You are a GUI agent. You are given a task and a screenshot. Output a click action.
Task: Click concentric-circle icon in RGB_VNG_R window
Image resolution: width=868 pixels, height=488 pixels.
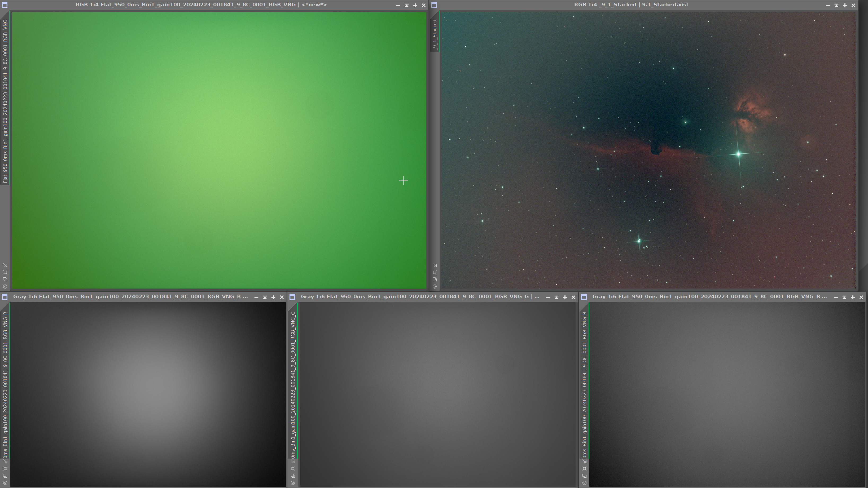5,483
